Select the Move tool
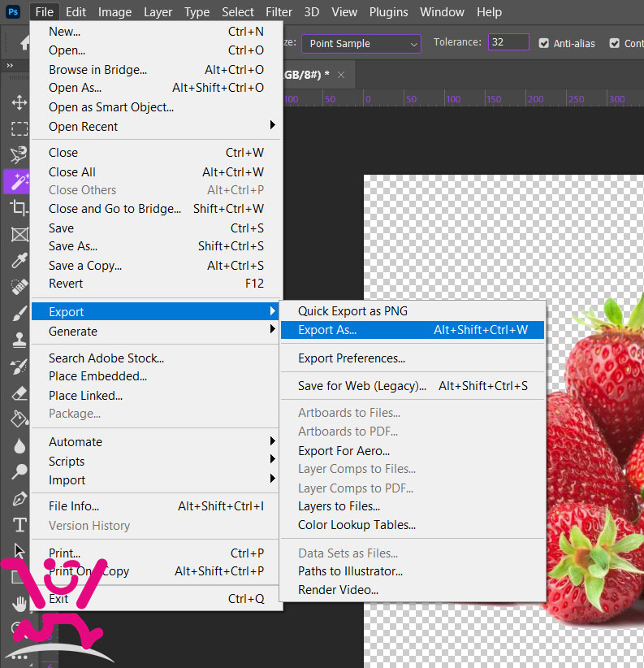This screenshot has height=668, width=644. point(19,102)
